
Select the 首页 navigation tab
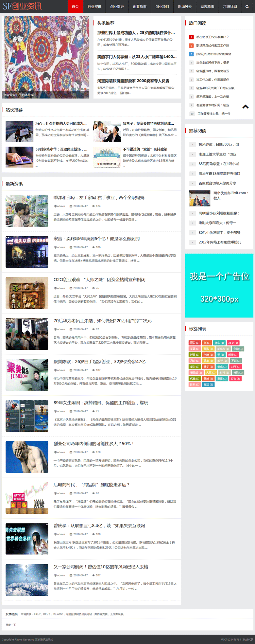coord(75,6)
